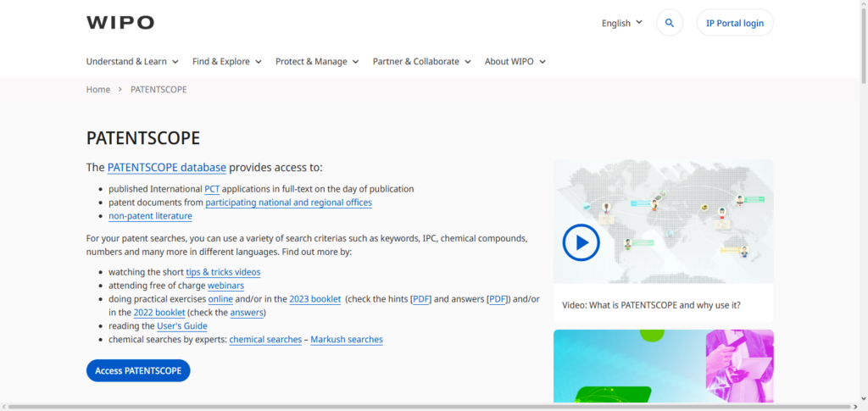Open the search magnifier icon
Viewport: 868px width, 411px height.
(670, 23)
